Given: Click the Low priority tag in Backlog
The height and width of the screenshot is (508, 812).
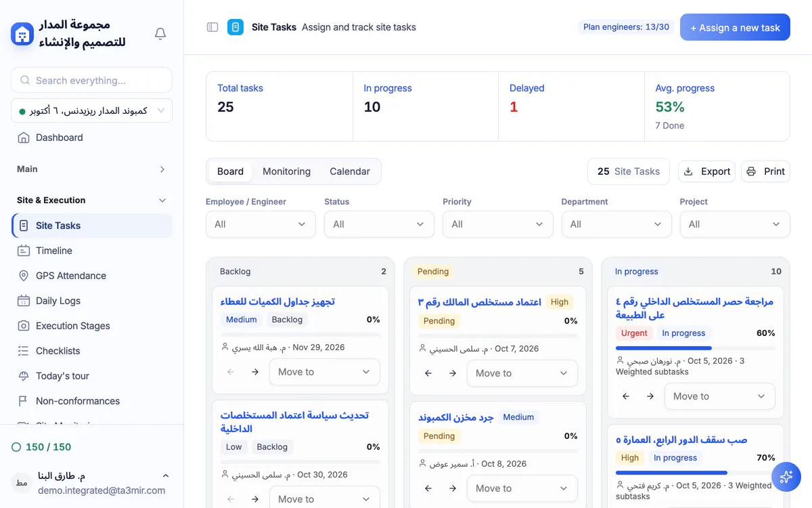Looking at the screenshot, I should 234,447.
